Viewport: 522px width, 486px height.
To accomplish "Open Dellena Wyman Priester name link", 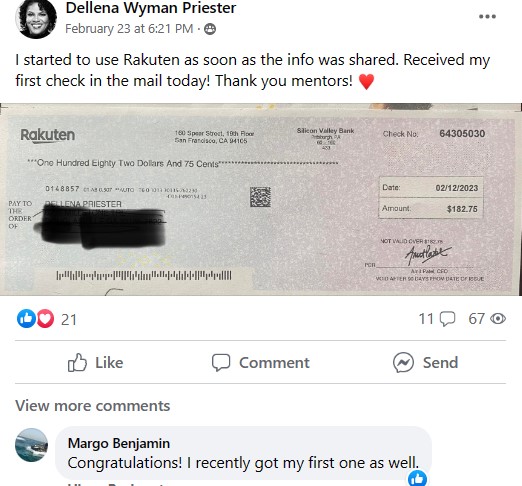I will (151, 8).
